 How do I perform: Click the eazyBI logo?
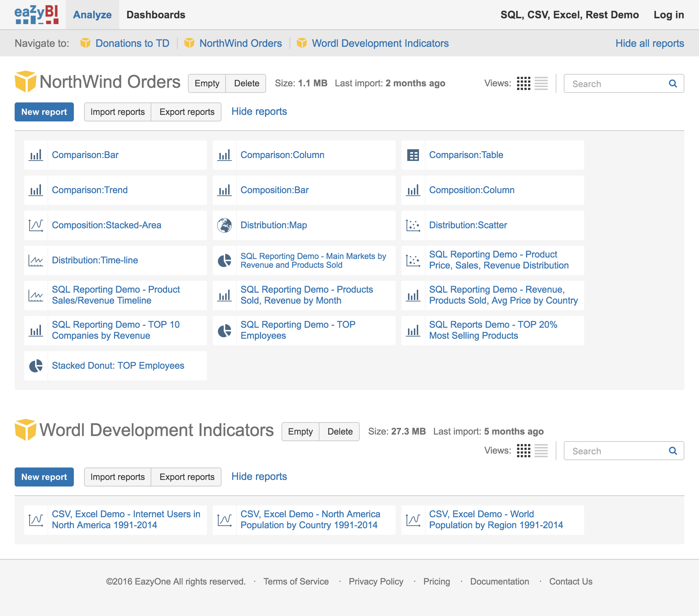(35, 15)
